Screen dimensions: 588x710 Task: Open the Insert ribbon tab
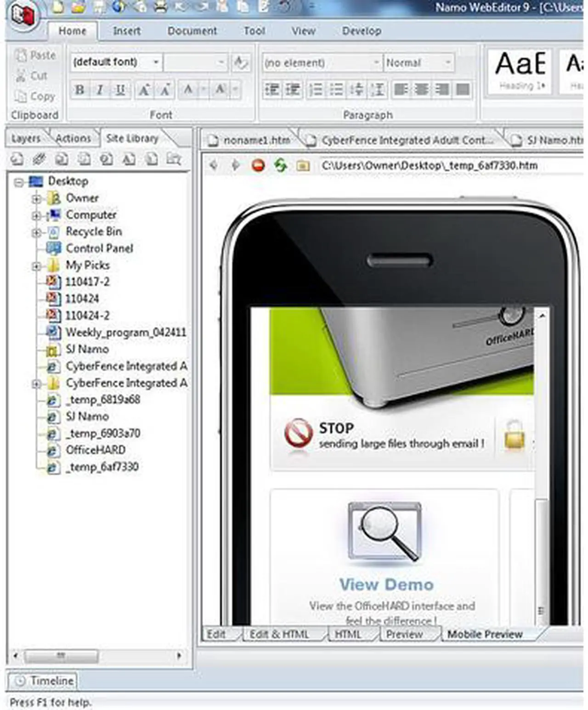(x=127, y=31)
